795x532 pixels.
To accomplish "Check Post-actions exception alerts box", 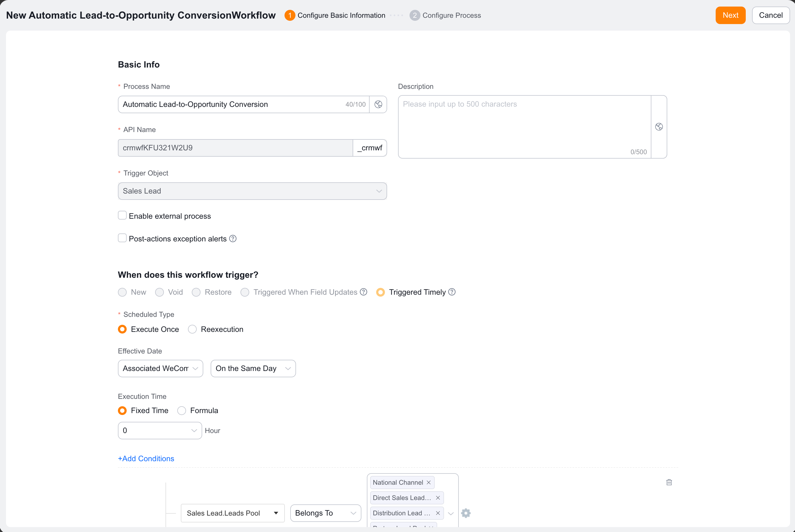I will click(122, 238).
